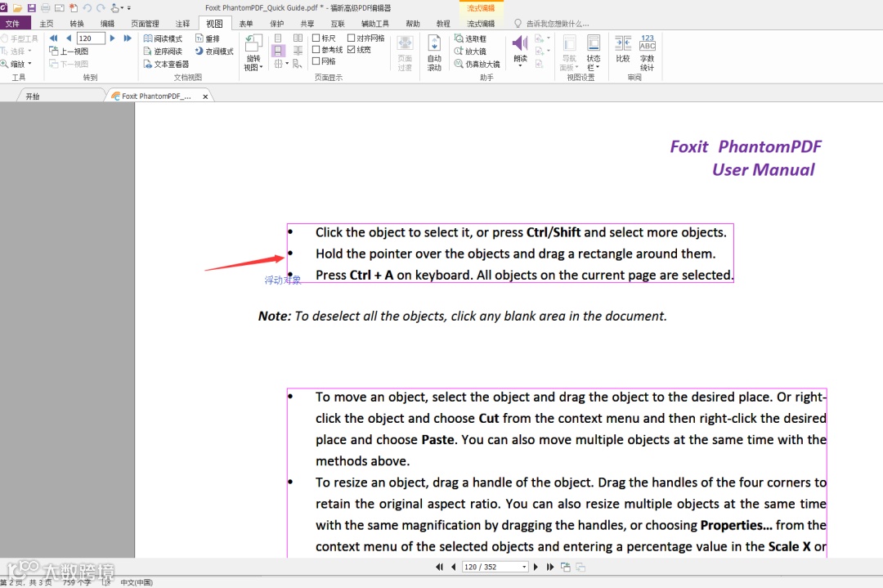
Task: Click the 重排 reflow button
Action: pyautogui.click(x=207, y=38)
